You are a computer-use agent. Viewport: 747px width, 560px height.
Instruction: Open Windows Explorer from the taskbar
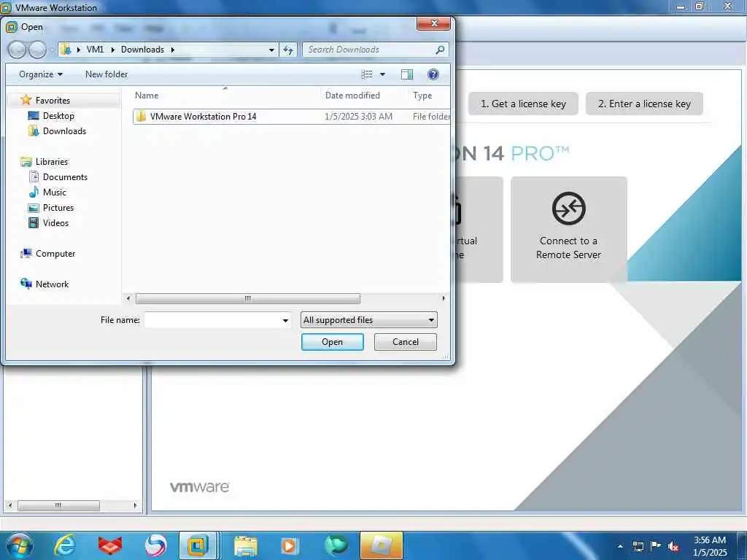[x=245, y=545]
